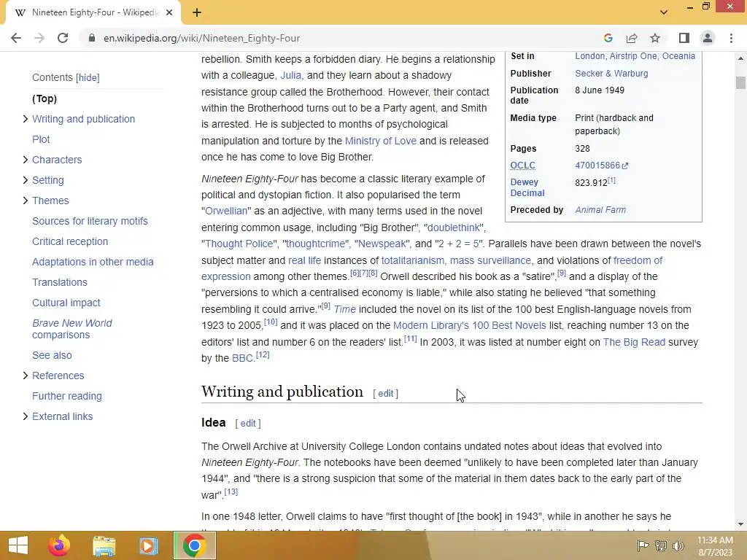The width and height of the screenshot is (747, 560).
Task: Reload the Wikipedia page
Action: (63, 38)
